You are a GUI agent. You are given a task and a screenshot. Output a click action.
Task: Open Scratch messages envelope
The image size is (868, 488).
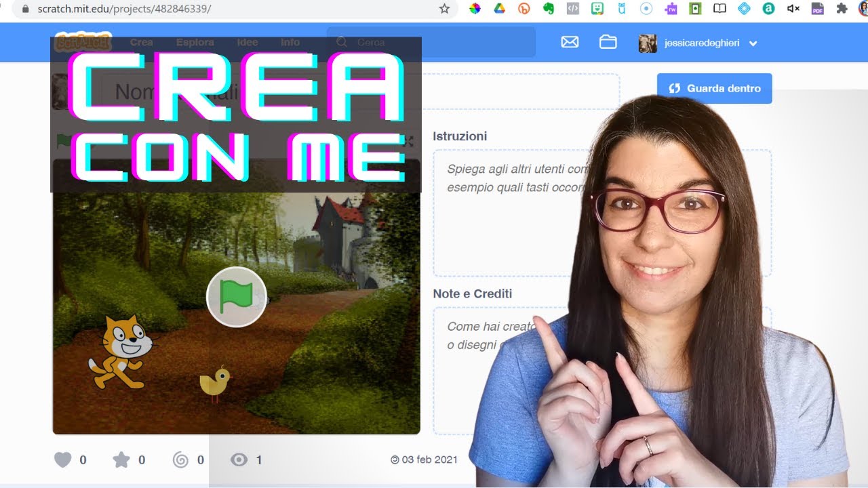[x=570, y=42]
